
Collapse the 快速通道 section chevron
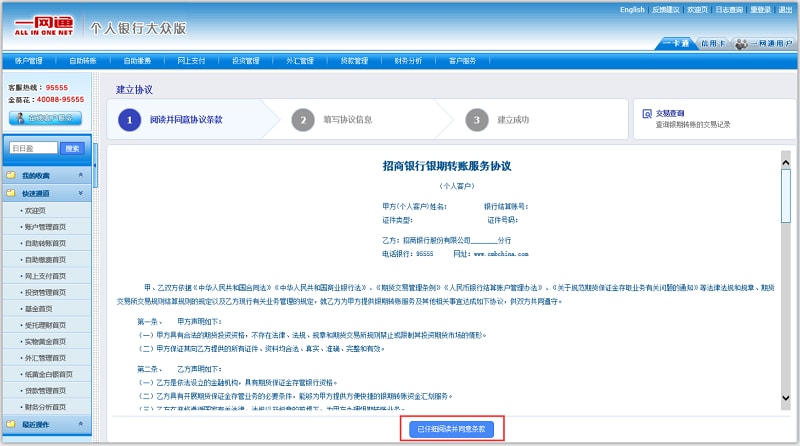point(80,193)
